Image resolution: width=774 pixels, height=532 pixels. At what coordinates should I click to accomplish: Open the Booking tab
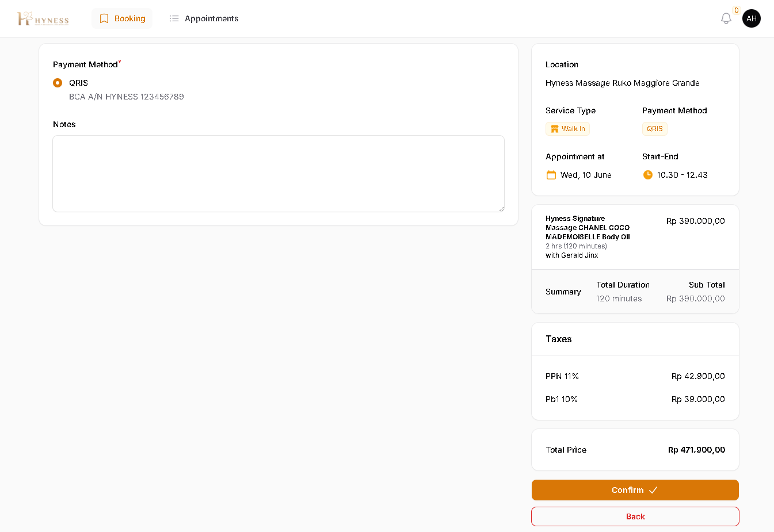122,18
